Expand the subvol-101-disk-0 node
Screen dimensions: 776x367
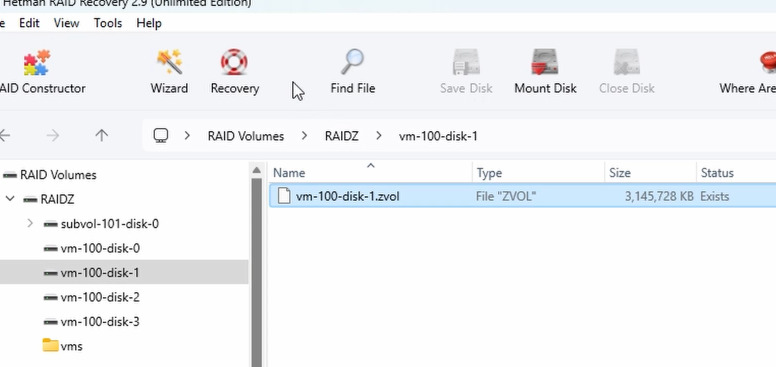coord(30,224)
